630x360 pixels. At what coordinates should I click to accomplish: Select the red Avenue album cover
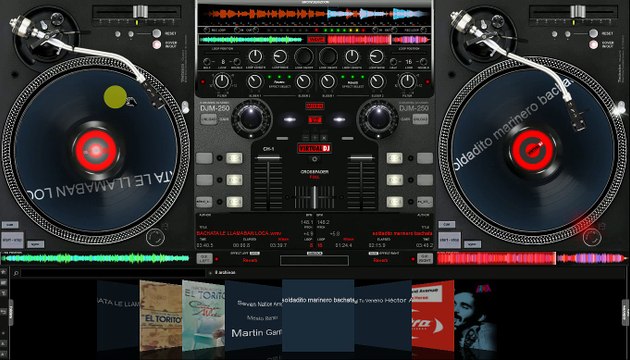click(x=433, y=315)
